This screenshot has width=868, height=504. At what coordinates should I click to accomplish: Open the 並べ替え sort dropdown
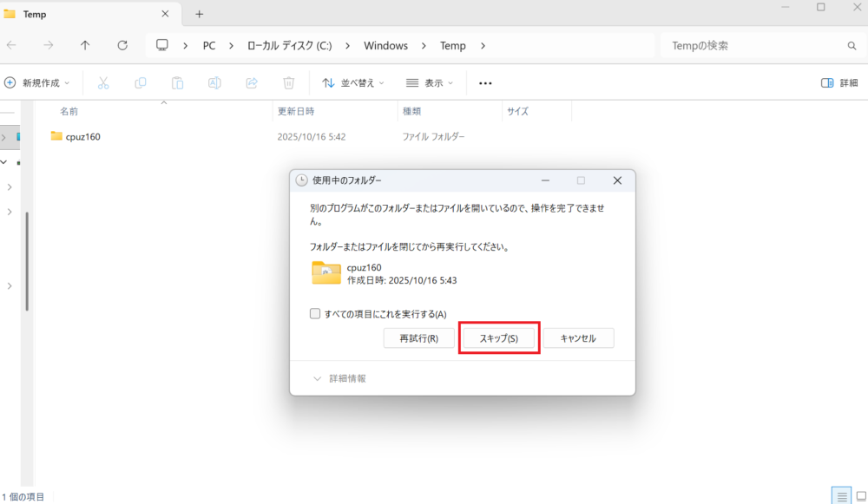click(x=353, y=83)
